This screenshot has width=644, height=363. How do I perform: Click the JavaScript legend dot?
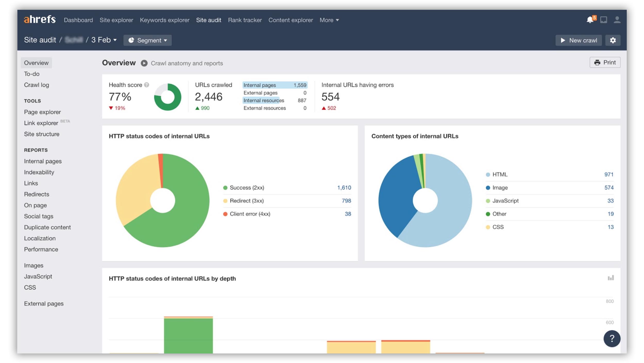point(488,201)
